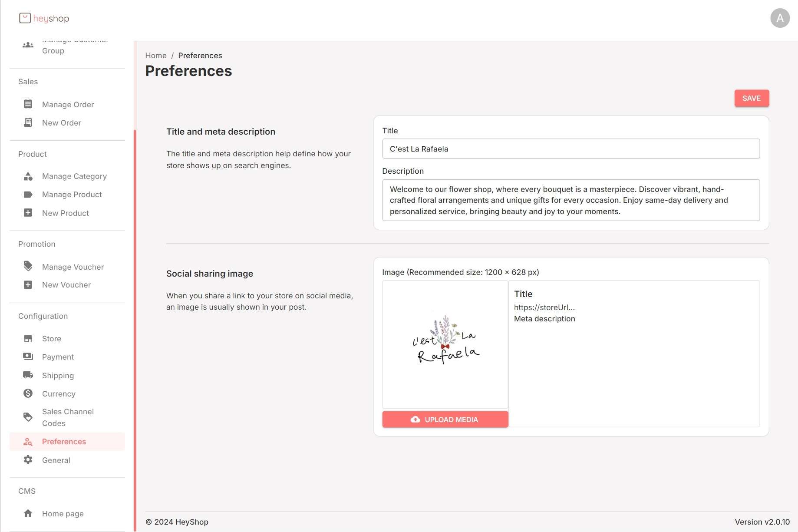Open the user avatar menu
Image resolution: width=798 pixels, height=532 pixels.
pos(780,18)
